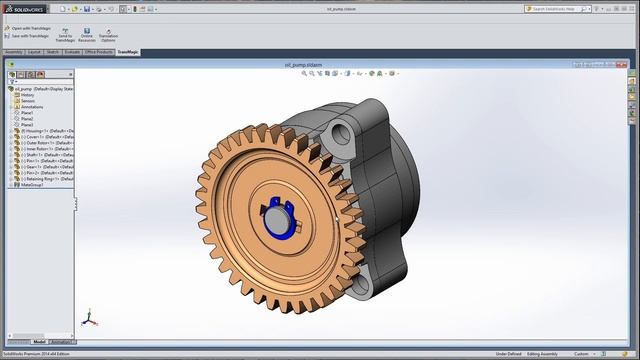Screen dimensions: 640x360
Task: Open Translation Options
Action: coord(108,35)
